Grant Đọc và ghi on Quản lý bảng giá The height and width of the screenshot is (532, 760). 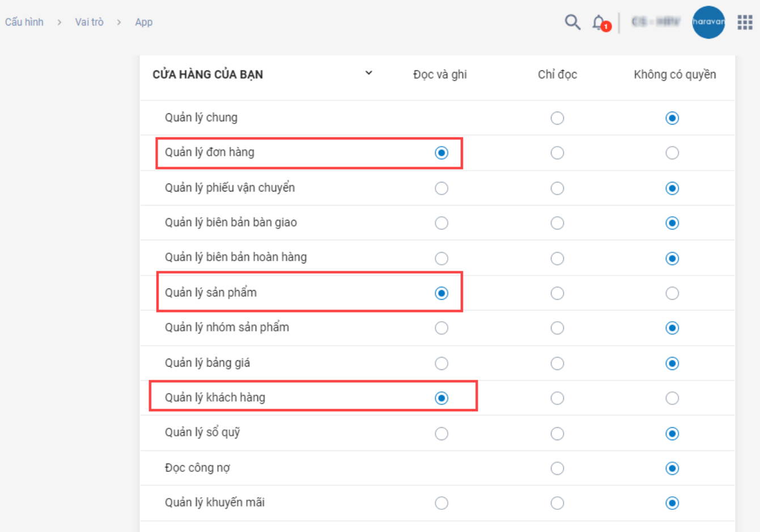coord(441,363)
